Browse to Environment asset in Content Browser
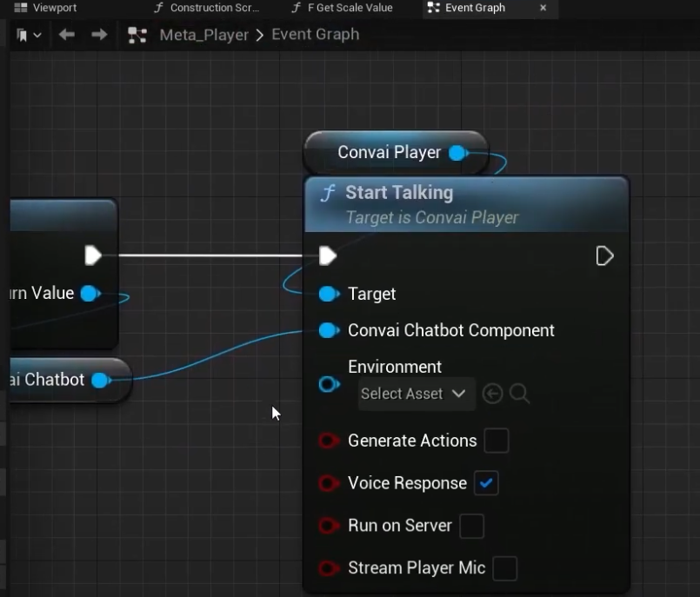Viewport: 700px width, 597px height. pos(520,394)
